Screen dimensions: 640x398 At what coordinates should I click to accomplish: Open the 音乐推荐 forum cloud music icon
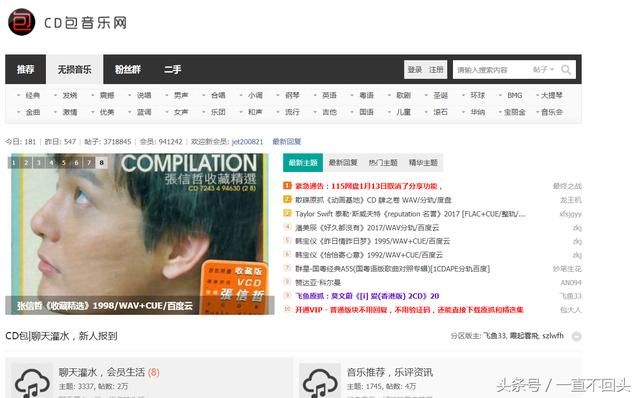point(320,382)
